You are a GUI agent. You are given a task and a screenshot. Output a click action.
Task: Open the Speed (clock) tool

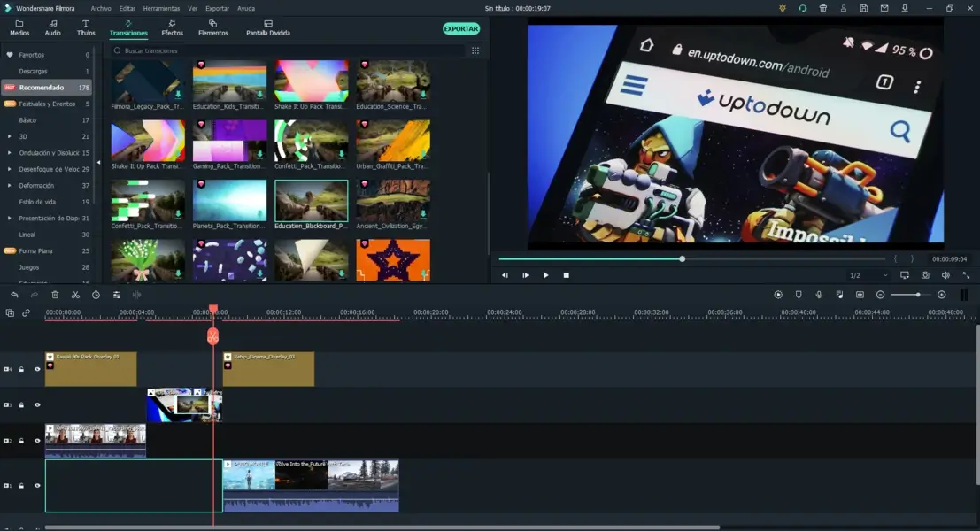tap(95, 295)
